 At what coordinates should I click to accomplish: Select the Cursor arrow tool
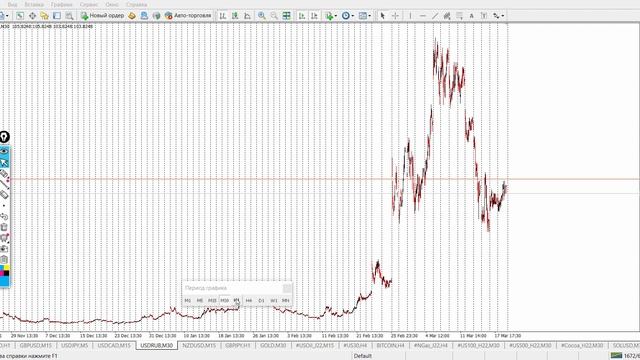(382, 16)
